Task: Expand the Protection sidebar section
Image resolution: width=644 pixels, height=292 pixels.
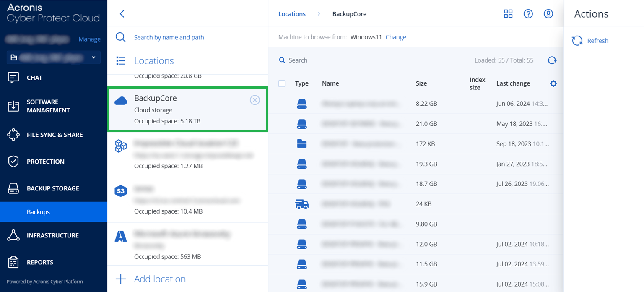Action: click(x=45, y=162)
